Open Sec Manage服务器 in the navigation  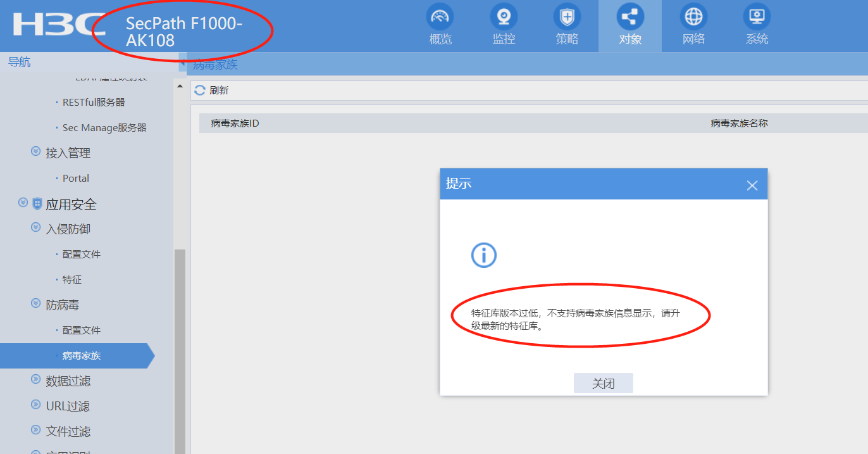[104, 127]
